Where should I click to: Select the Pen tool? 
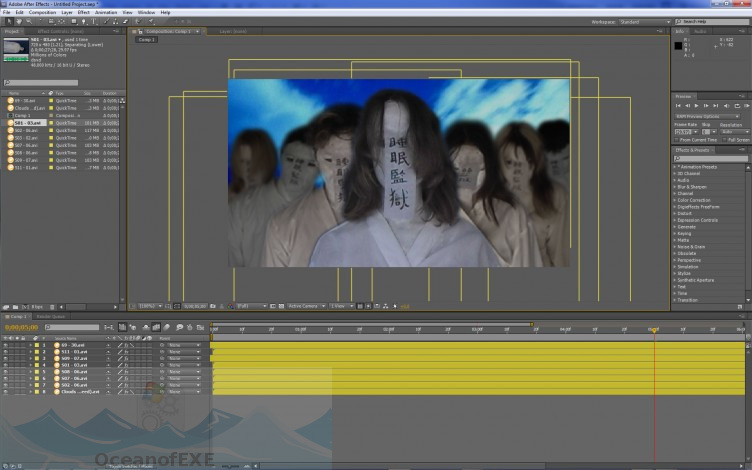pos(83,22)
